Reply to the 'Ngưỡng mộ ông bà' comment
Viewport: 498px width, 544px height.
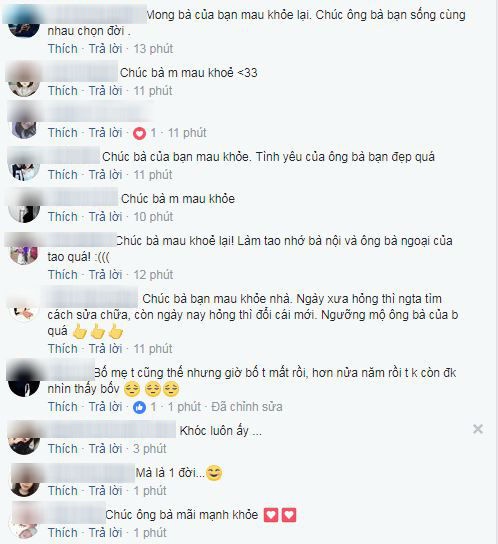[x=105, y=349]
